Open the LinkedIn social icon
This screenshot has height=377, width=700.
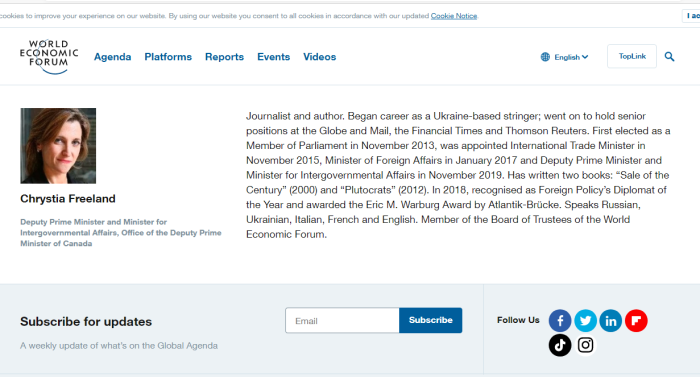coord(611,321)
